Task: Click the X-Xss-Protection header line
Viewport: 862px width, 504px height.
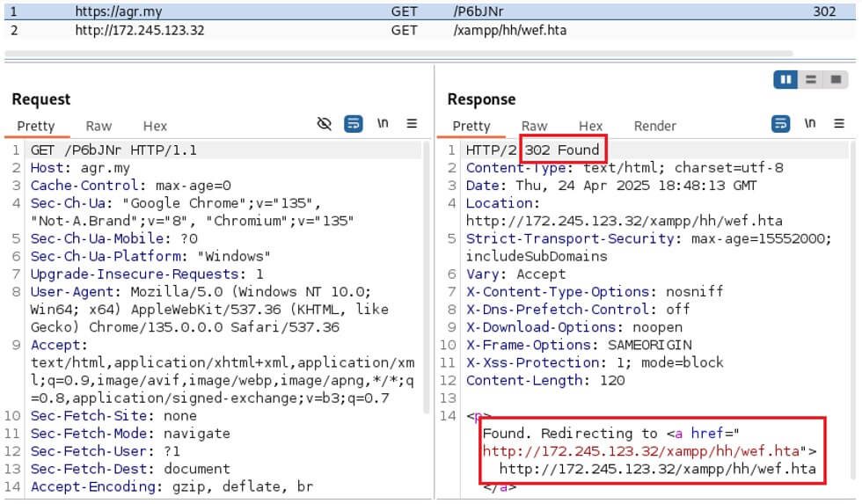Action: tap(595, 362)
